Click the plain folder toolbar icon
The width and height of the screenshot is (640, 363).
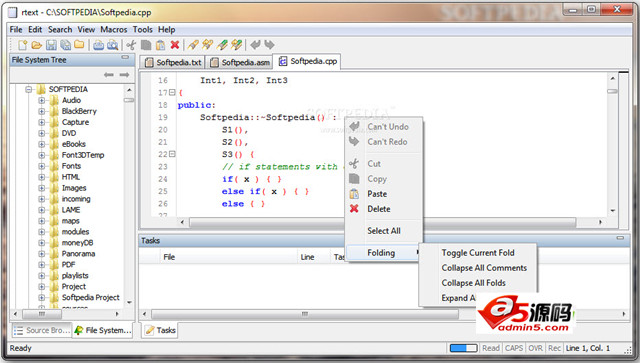tap(79, 45)
